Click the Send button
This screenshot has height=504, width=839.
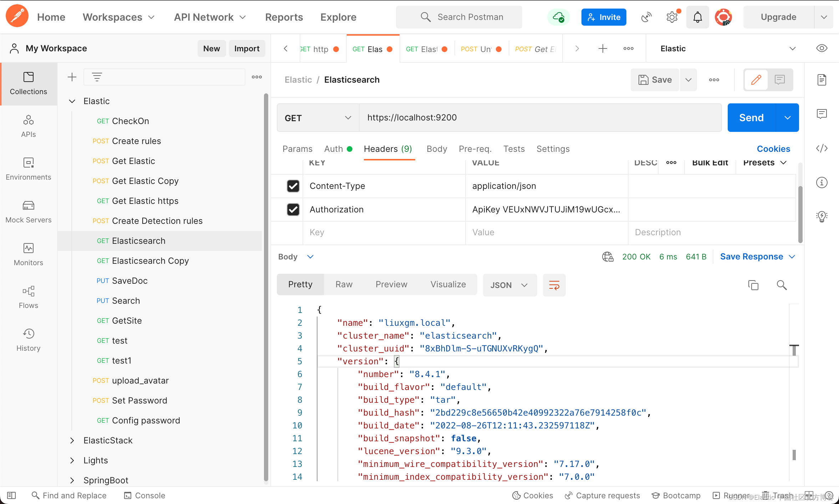(751, 118)
